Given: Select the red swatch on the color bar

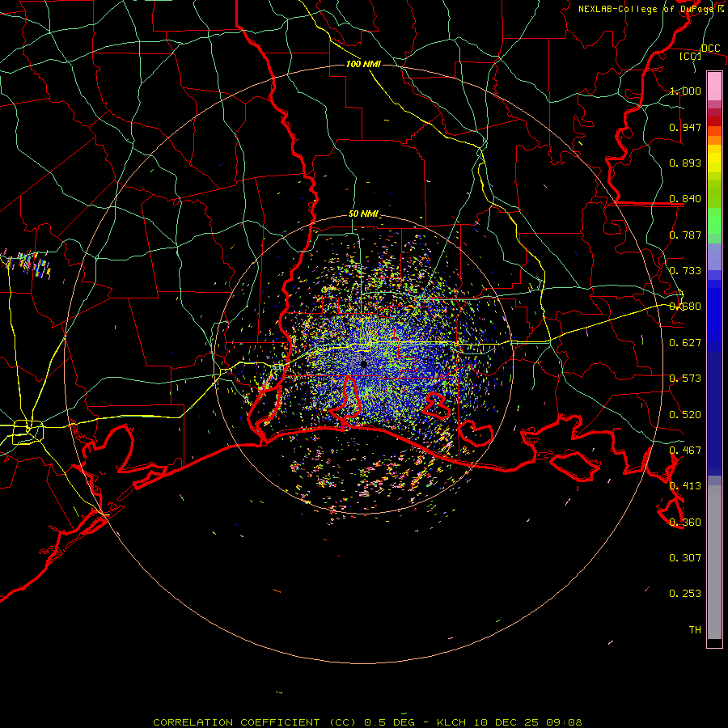Looking at the screenshot, I should point(714,121).
